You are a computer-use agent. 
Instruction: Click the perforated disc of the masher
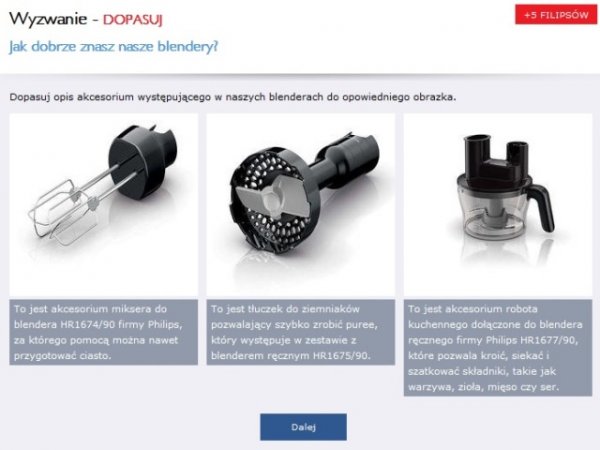point(272,199)
